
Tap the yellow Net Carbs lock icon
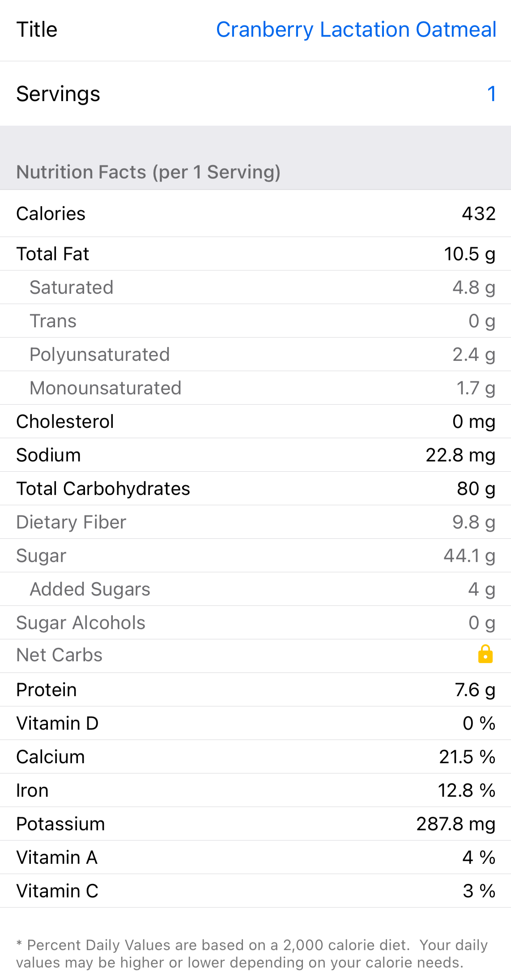[x=485, y=655]
